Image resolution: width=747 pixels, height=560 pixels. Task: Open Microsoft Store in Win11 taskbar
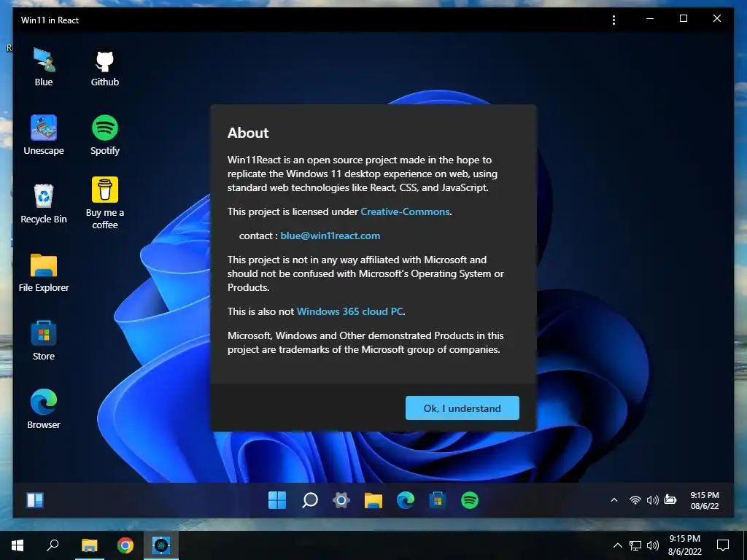pos(438,500)
